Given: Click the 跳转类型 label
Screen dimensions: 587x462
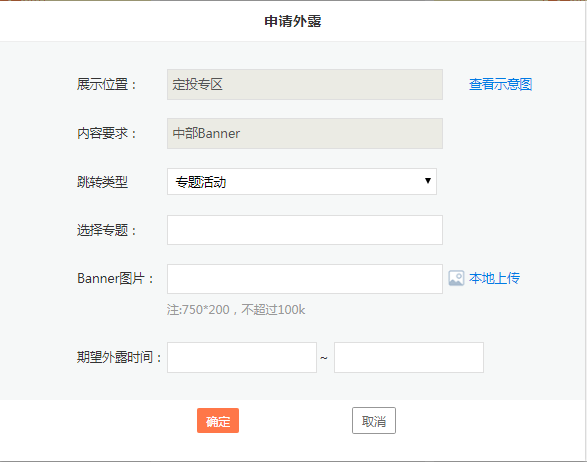Looking at the screenshot, I should pos(102,182).
